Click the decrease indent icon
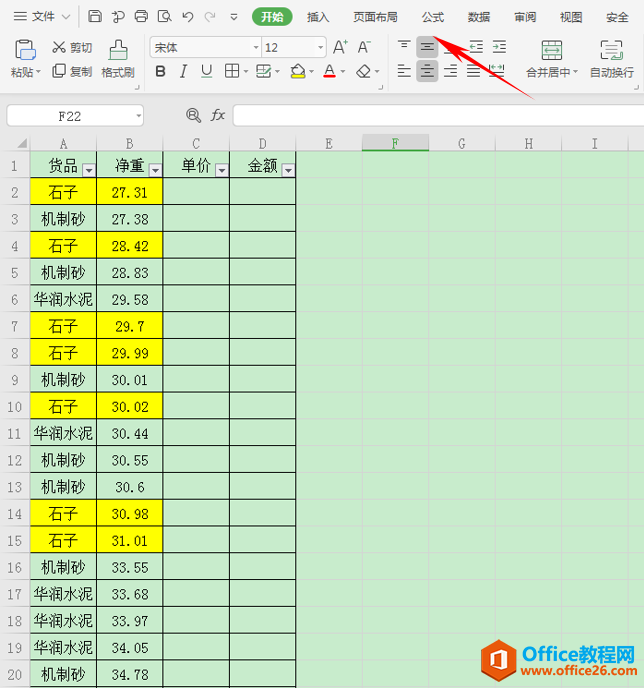 pyautogui.click(x=476, y=47)
